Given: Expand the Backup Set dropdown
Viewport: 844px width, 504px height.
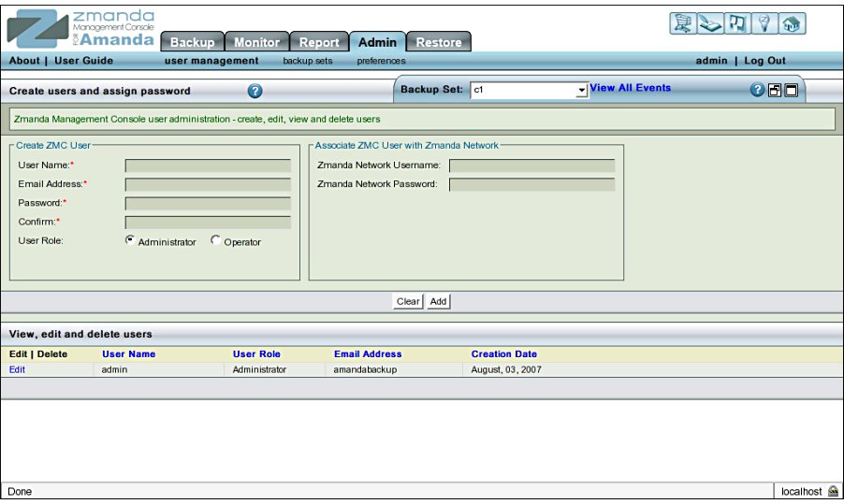Looking at the screenshot, I should 581,90.
